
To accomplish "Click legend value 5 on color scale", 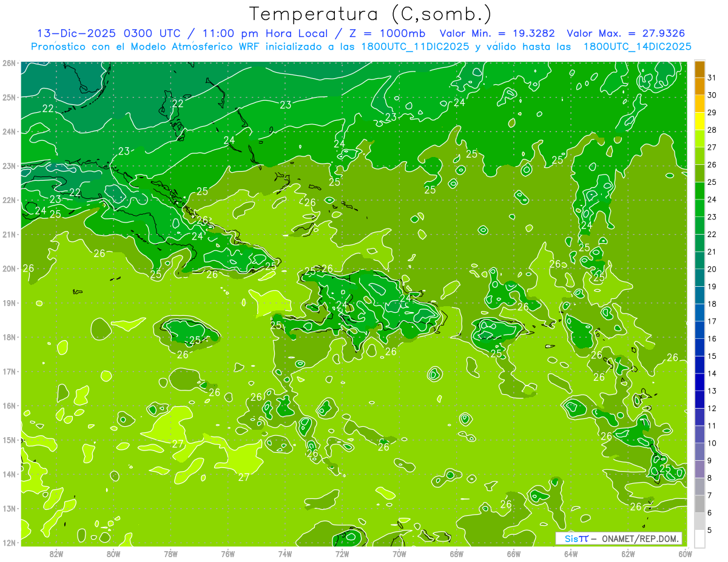I will (709, 530).
